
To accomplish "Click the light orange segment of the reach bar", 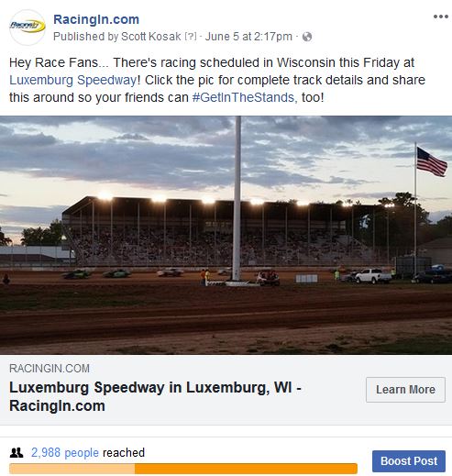I will pos(72,469).
